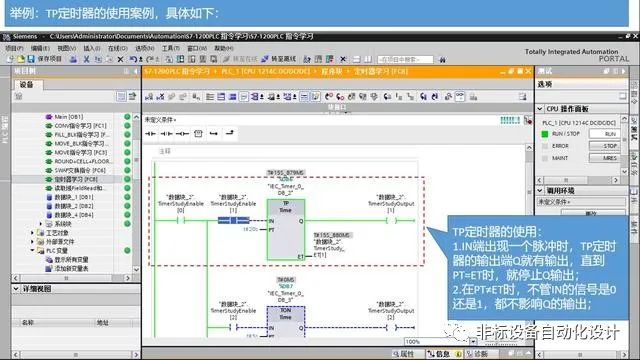
Task: Click the binoculars search icon
Action: 442,60
